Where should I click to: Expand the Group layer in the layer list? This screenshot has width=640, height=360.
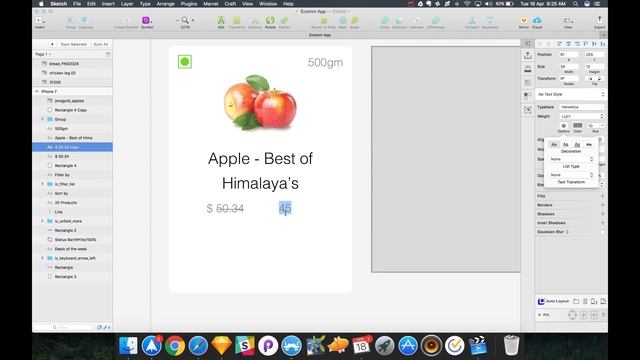[42, 119]
